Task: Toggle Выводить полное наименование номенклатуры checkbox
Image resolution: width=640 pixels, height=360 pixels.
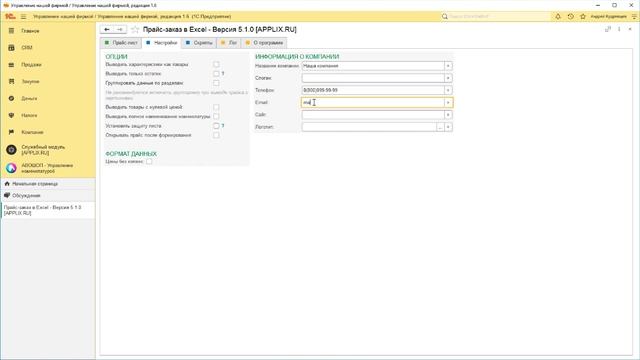Action: (216, 116)
